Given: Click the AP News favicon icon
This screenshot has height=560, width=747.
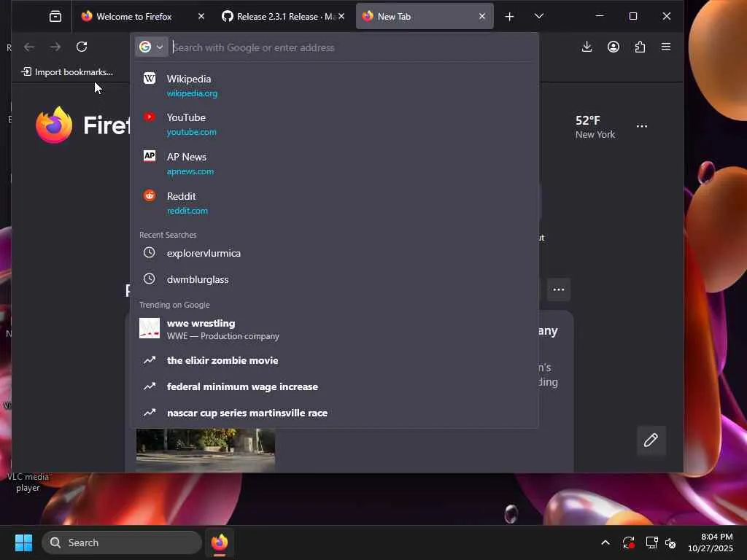Looking at the screenshot, I should click(x=150, y=156).
